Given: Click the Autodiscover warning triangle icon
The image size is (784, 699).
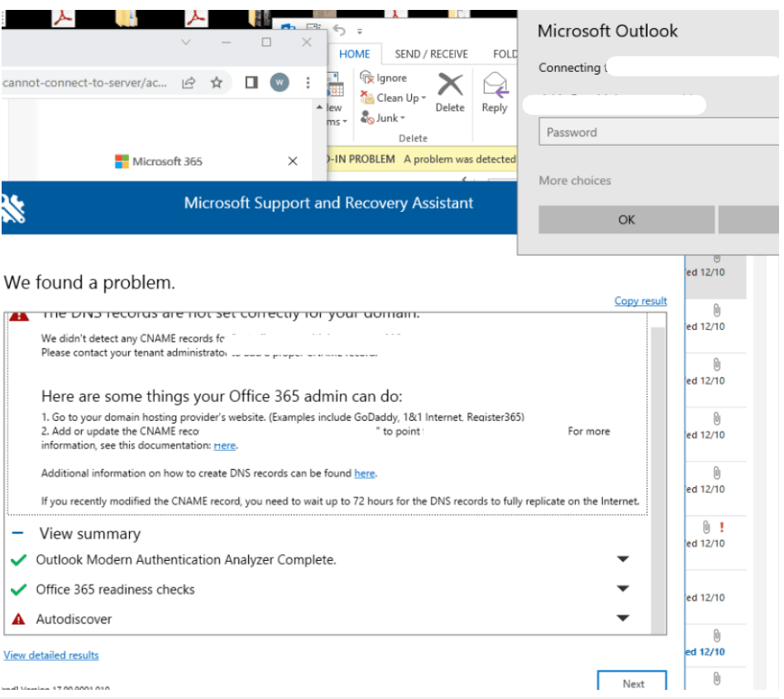Looking at the screenshot, I should (x=18, y=619).
